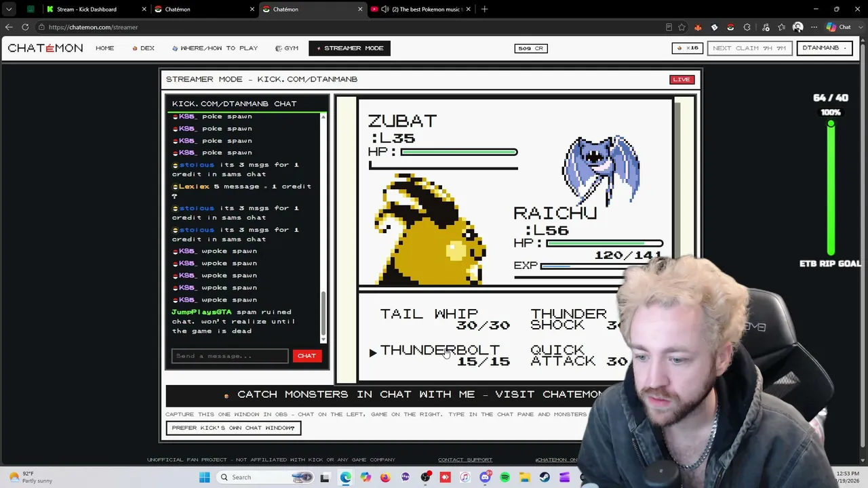Choose the Thunder Shock move

576,319
